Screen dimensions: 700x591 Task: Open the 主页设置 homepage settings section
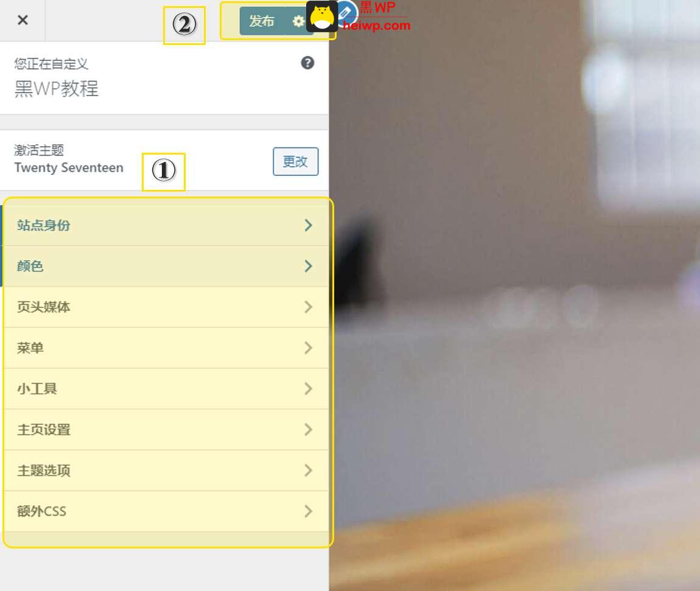166,430
